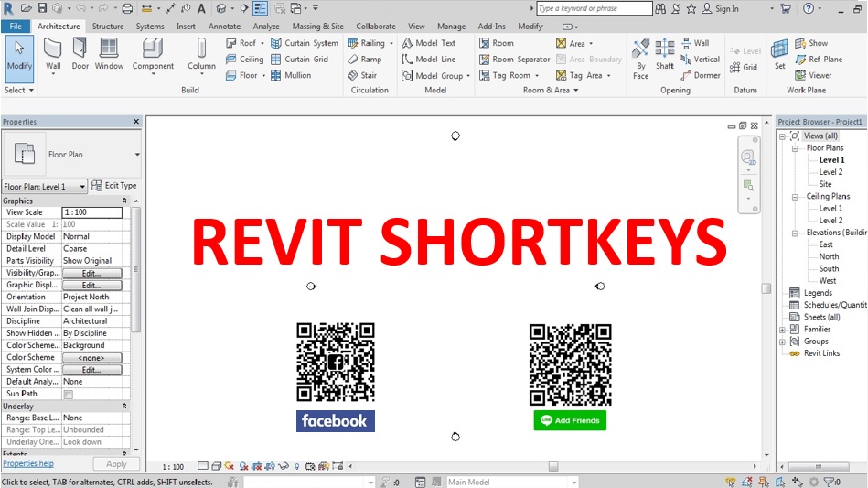Switch to the Annotate tab
This screenshot has width=868, height=488.
[224, 27]
